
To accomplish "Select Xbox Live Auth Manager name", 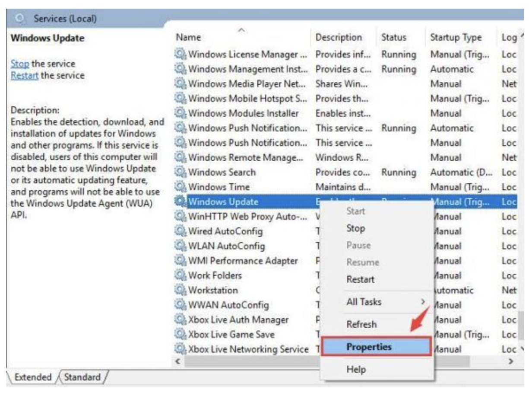I will 238,320.
